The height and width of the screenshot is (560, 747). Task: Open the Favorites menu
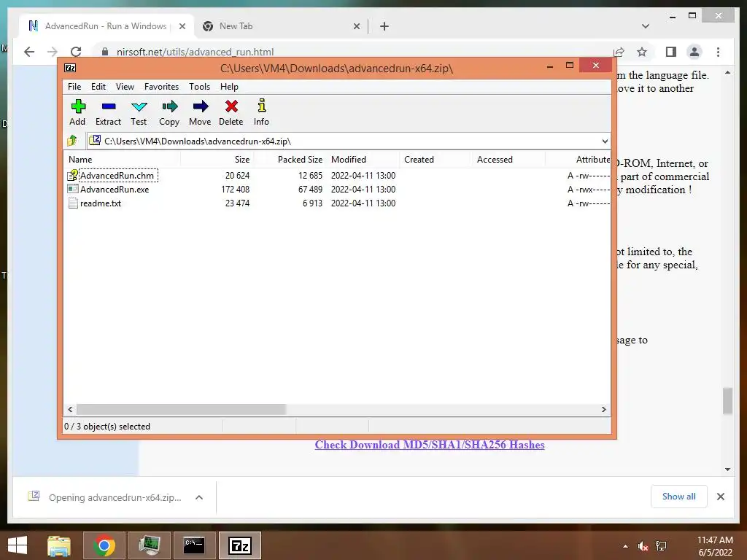pyautogui.click(x=161, y=87)
